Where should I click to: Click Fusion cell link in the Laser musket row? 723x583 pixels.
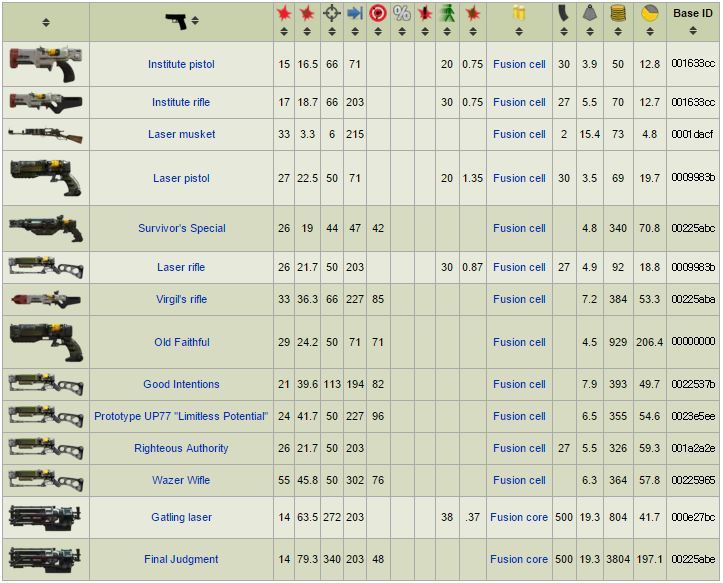(x=519, y=134)
